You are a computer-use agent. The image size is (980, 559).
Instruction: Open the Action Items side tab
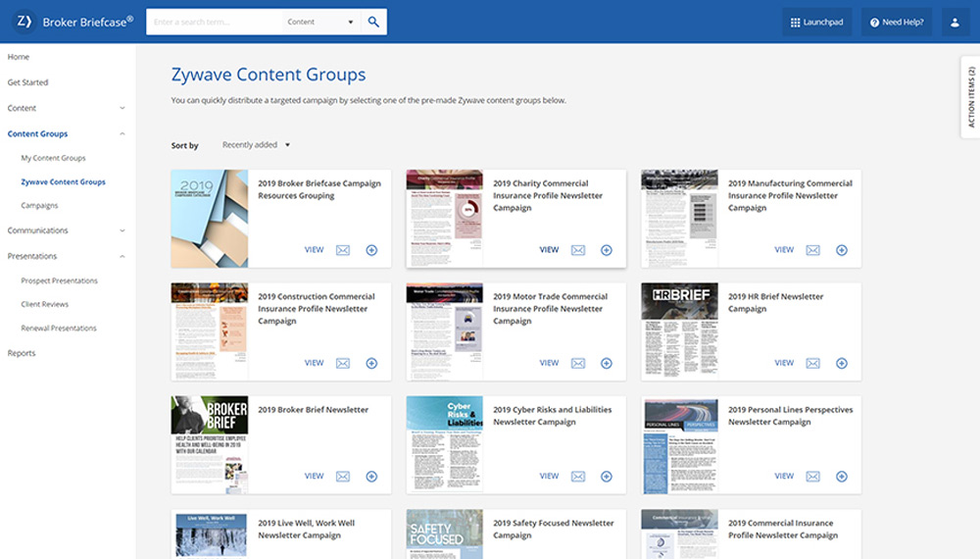(x=970, y=97)
